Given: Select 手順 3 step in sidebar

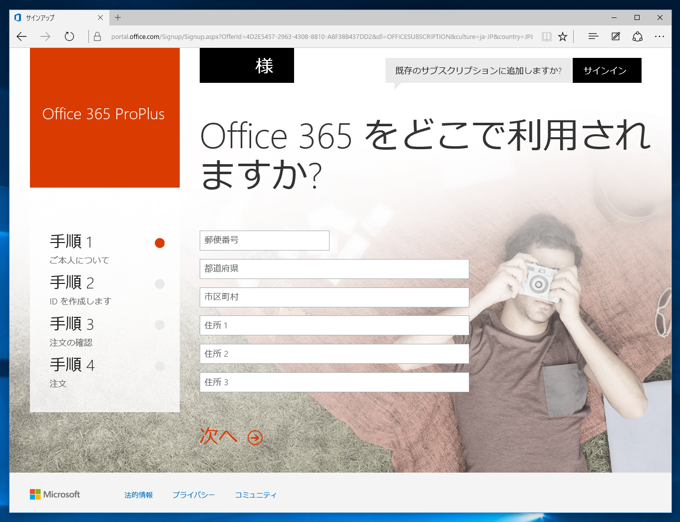Looking at the screenshot, I should pos(72,324).
